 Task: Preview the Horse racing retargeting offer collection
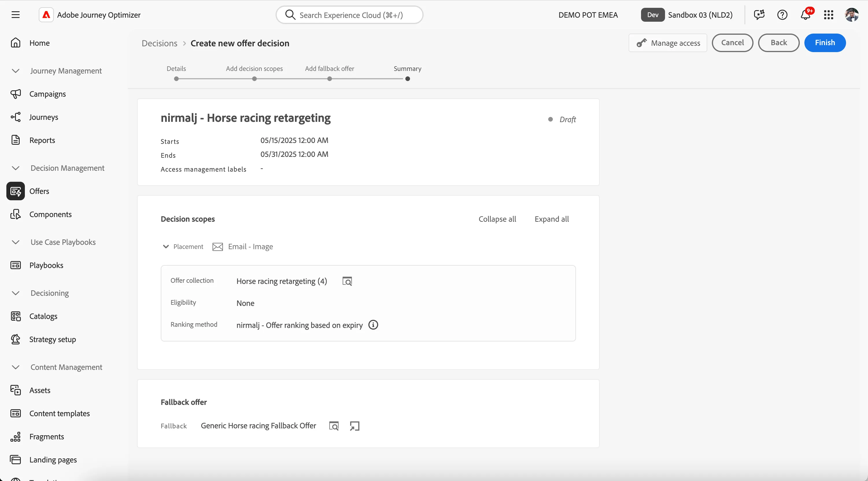point(347,281)
